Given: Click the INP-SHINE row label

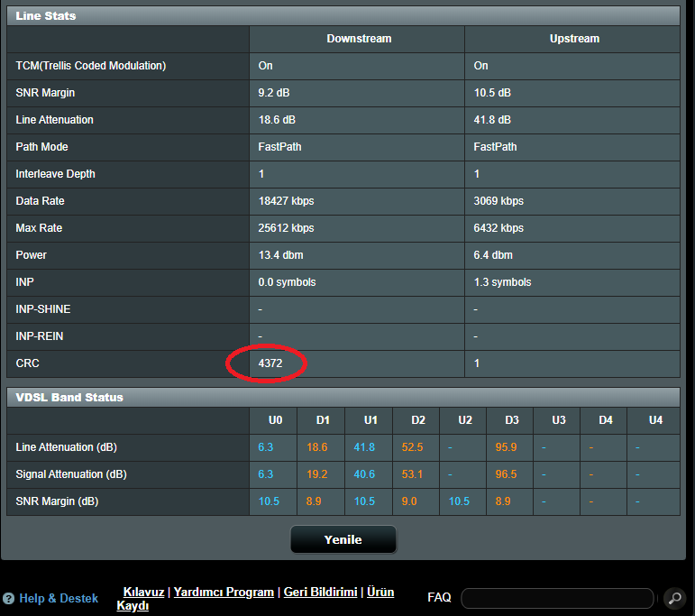Looking at the screenshot, I should pyautogui.click(x=43, y=309).
